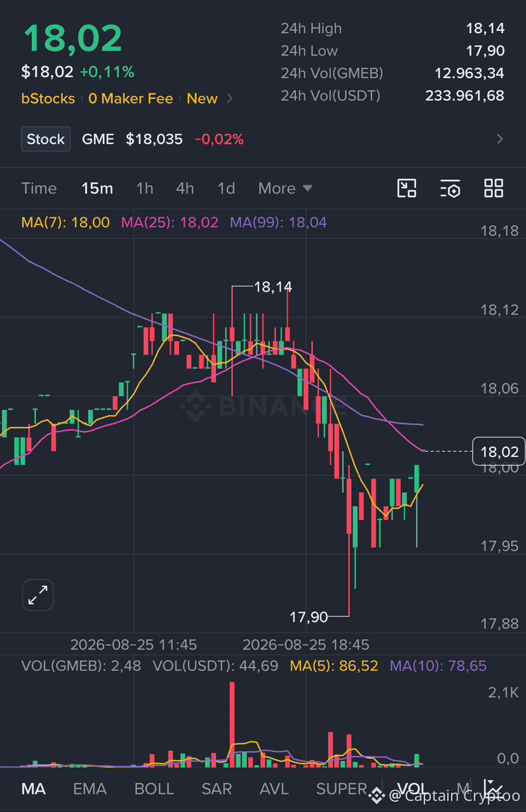
Task: Tap the Stock label button
Action: pos(46,139)
